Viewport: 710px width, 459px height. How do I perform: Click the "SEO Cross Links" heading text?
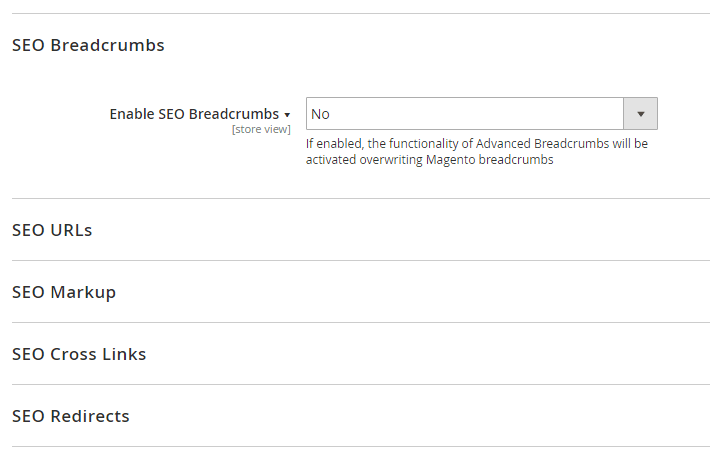[79, 354]
